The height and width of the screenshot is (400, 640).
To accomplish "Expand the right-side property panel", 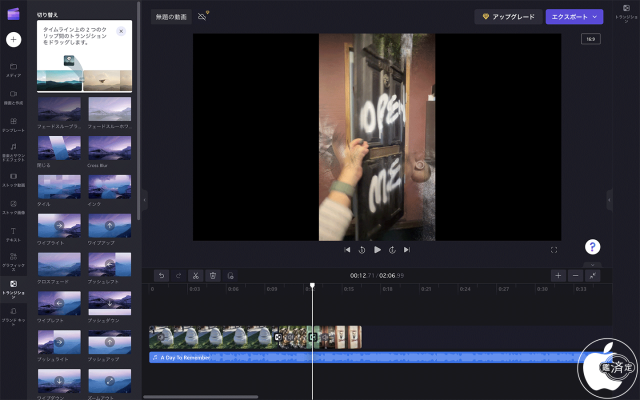I will (609, 200).
